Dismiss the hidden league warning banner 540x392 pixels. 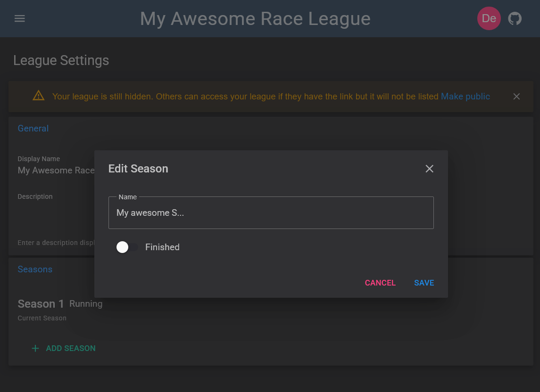coord(516,97)
